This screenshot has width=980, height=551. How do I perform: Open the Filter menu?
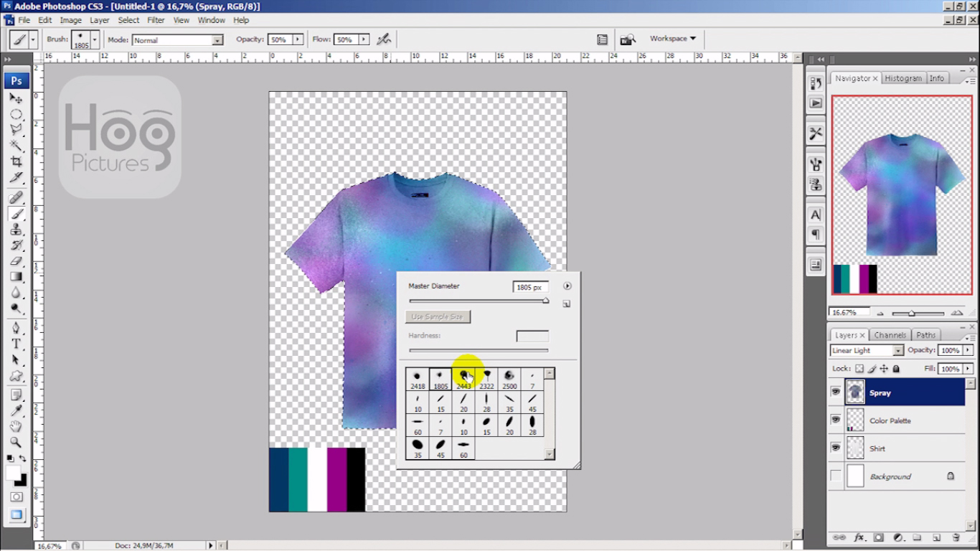click(x=156, y=20)
